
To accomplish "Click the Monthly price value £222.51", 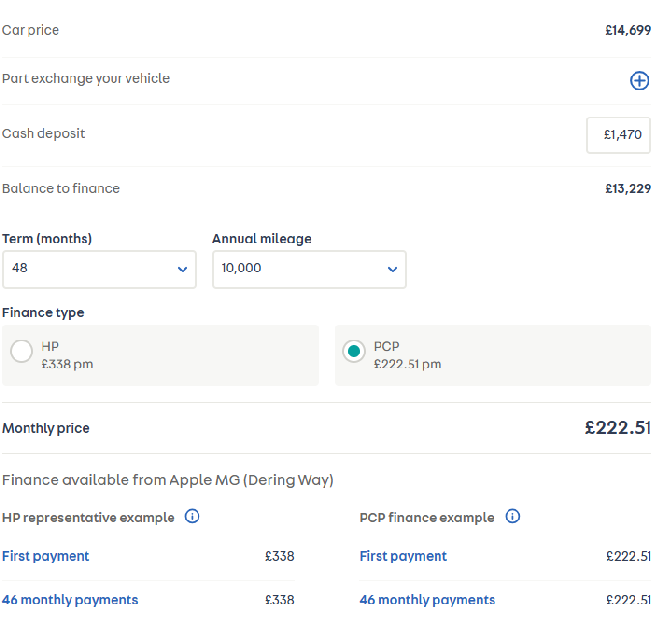I will click(617, 428).
